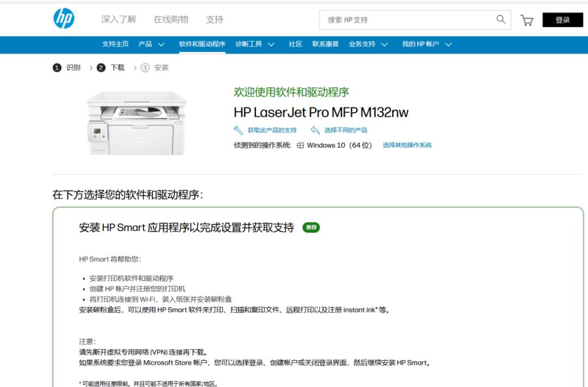Click the 选择其他操作系统 link
588x387 pixels.
pos(407,146)
